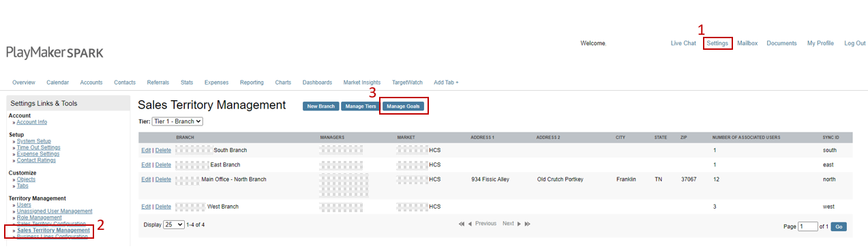Edit the East Branch row
Screen dimensions: 868x251
point(146,164)
